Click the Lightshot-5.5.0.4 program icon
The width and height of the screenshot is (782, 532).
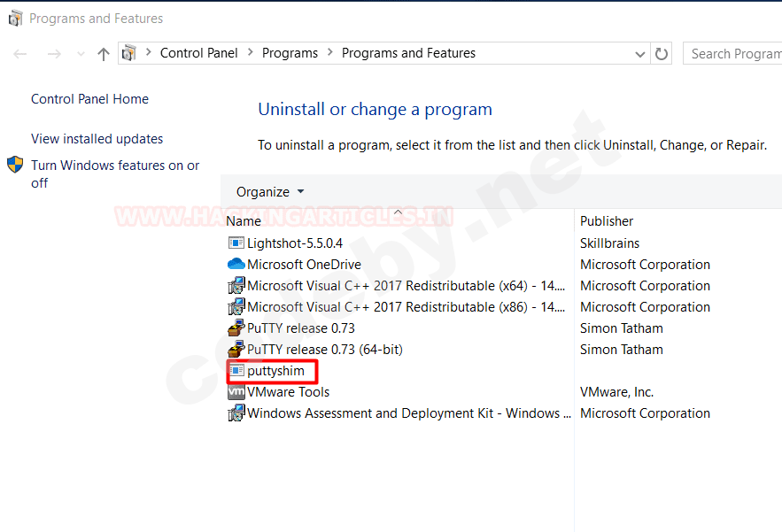236,243
